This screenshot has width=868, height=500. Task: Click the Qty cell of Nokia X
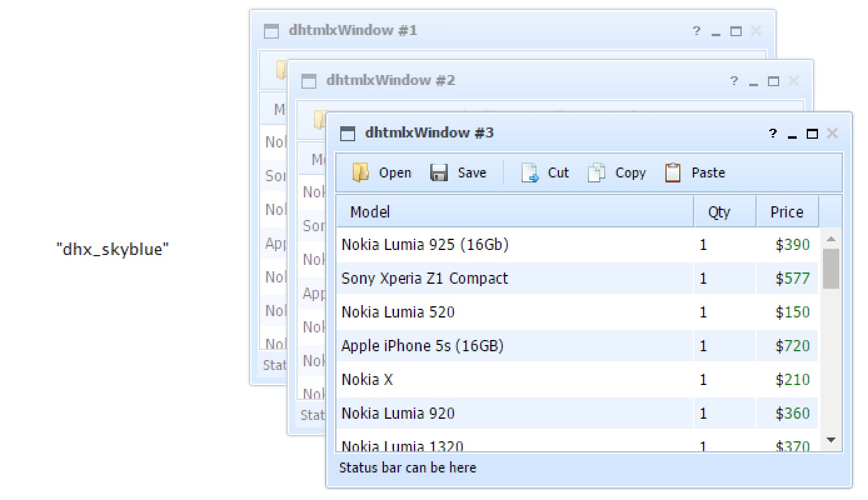(x=725, y=379)
